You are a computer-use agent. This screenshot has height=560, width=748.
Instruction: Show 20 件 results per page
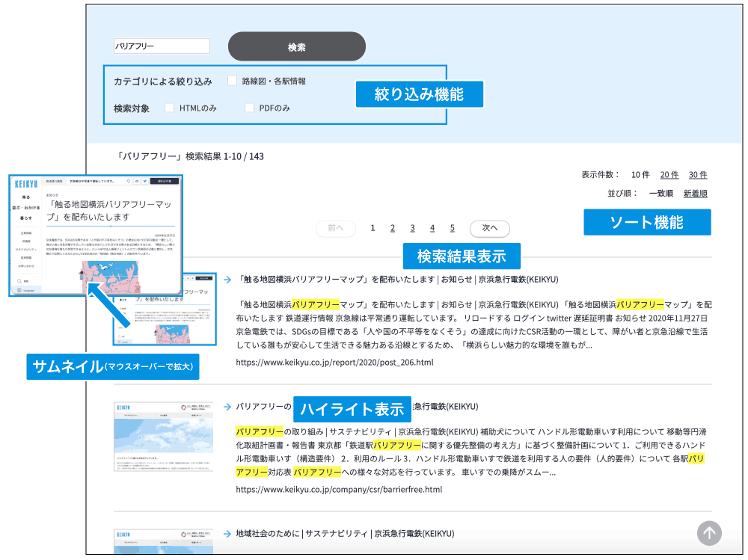click(669, 175)
